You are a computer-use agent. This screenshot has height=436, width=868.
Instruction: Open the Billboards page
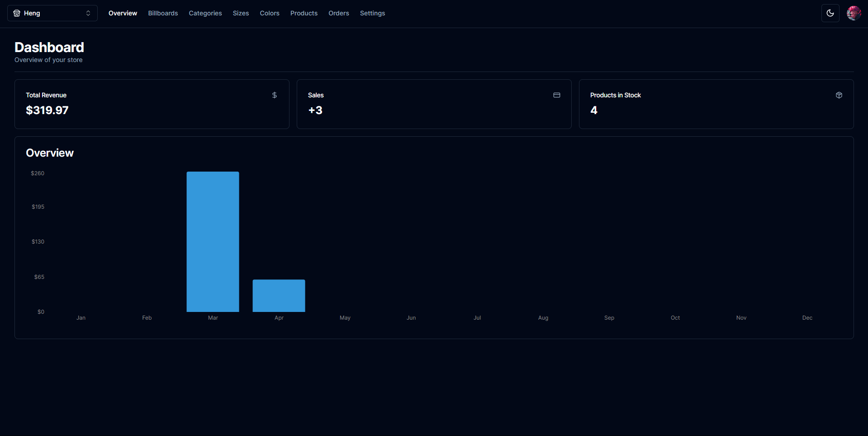pyautogui.click(x=163, y=13)
